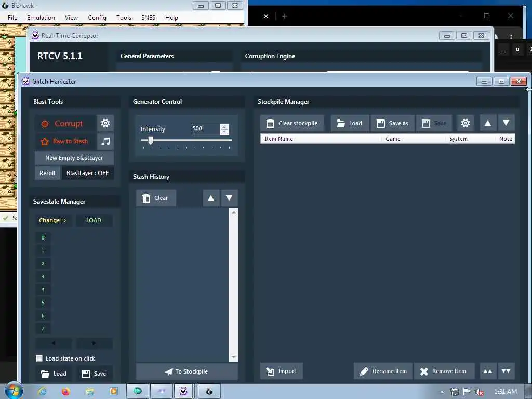Send the stash item To Stockpile
This screenshot has height=399, width=532.
click(187, 371)
